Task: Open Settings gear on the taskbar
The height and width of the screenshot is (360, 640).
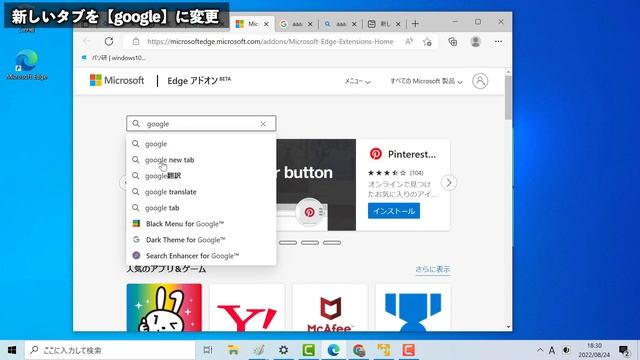Action: [283, 350]
